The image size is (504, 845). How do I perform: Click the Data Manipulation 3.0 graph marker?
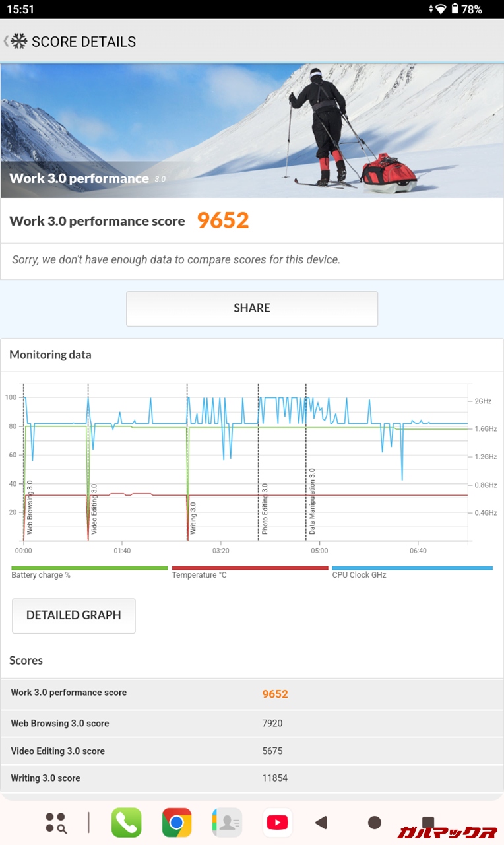pos(312,502)
